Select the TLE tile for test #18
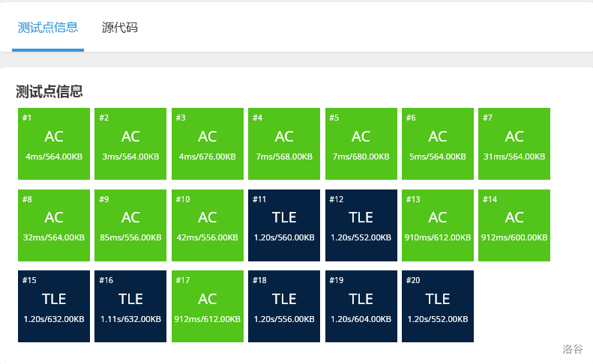 (x=284, y=306)
